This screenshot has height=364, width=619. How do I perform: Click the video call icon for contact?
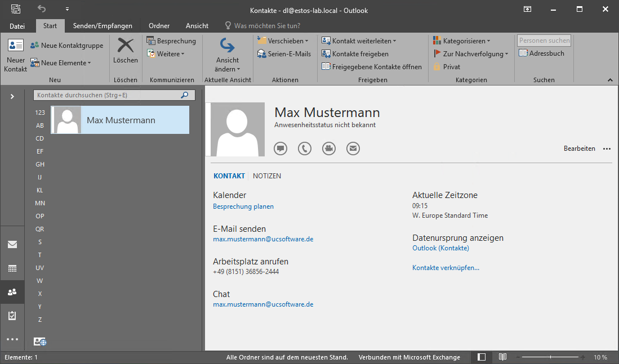click(329, 149)
